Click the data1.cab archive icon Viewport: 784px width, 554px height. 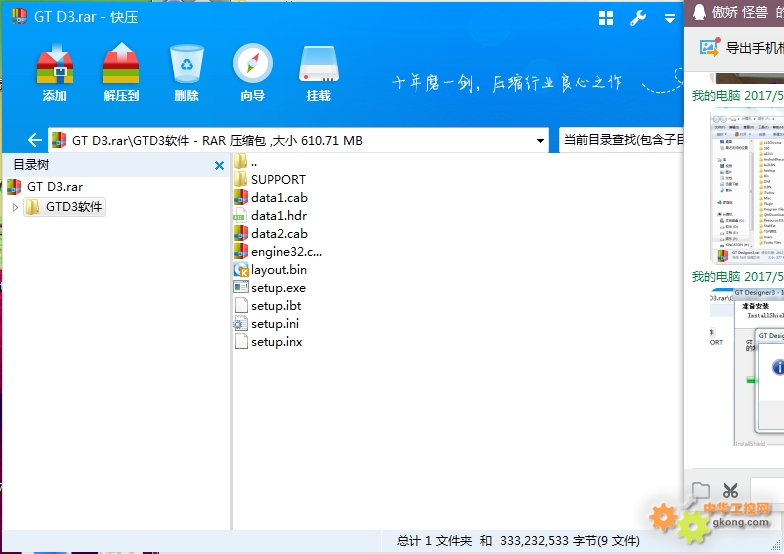coord(241,197)
